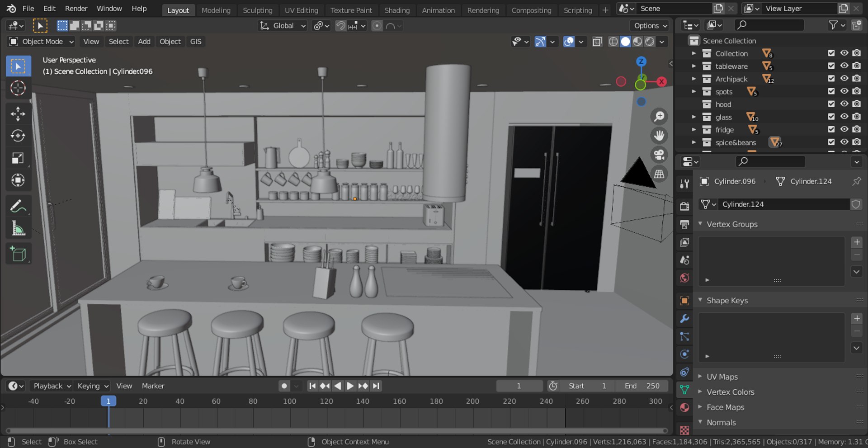Choose the Transform tool
Image resolution: width=868 pixels, height=448 pixels.
pyautogui.click(x=18, y=180)
